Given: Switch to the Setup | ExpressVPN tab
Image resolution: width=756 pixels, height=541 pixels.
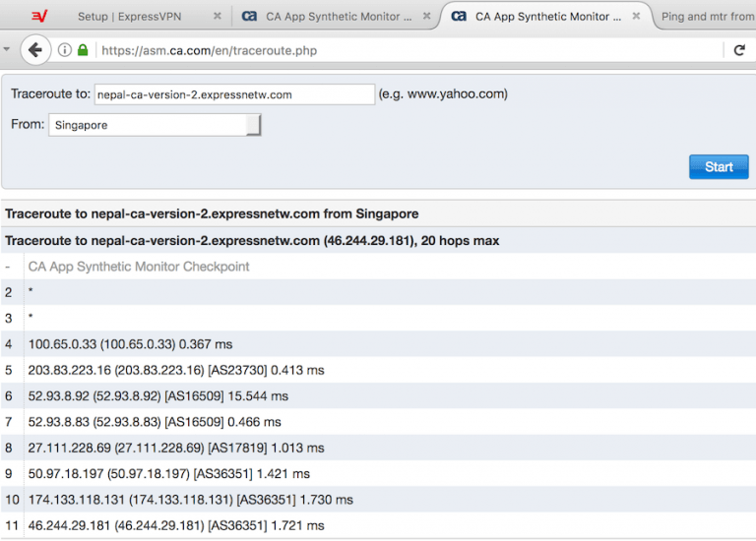Looking at the screenshot, I should pos(129,17).
